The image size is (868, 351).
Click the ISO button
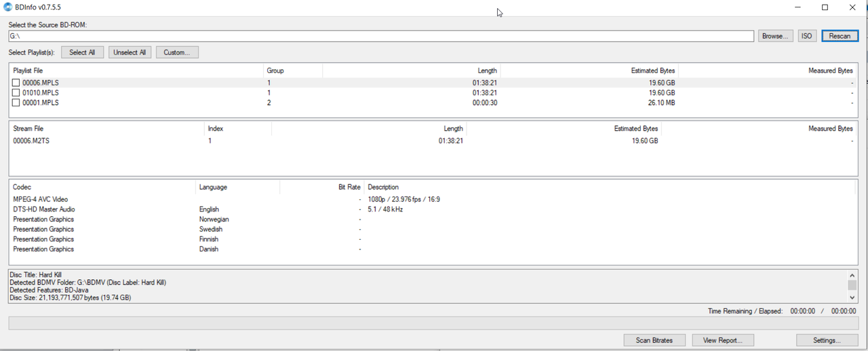coord(806,36)
